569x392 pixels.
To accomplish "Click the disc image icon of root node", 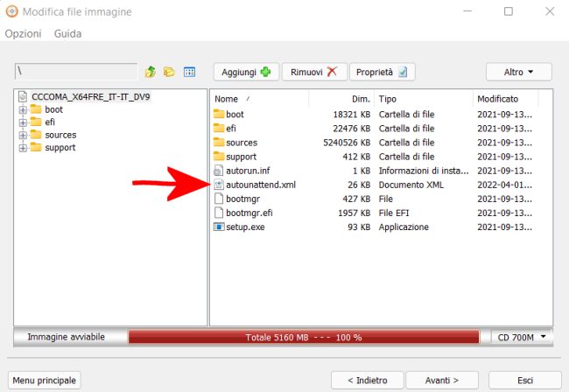I will tap(23, 97).
